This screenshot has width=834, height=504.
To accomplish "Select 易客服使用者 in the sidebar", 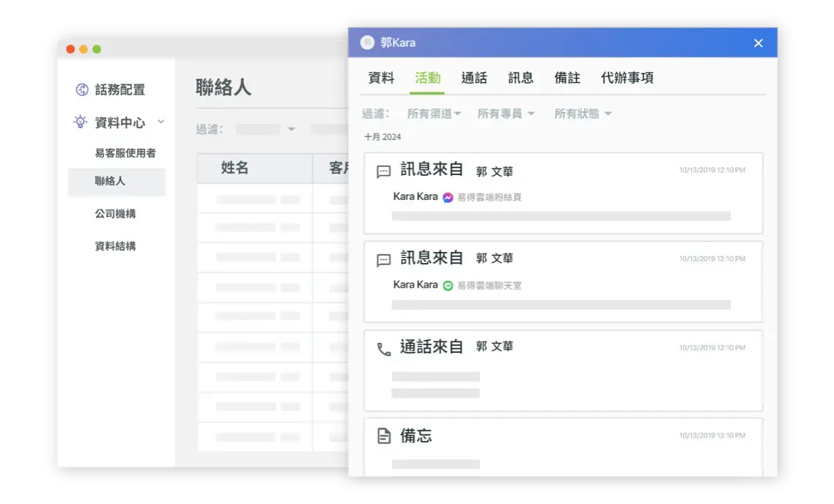I will [x=125, y=153].
